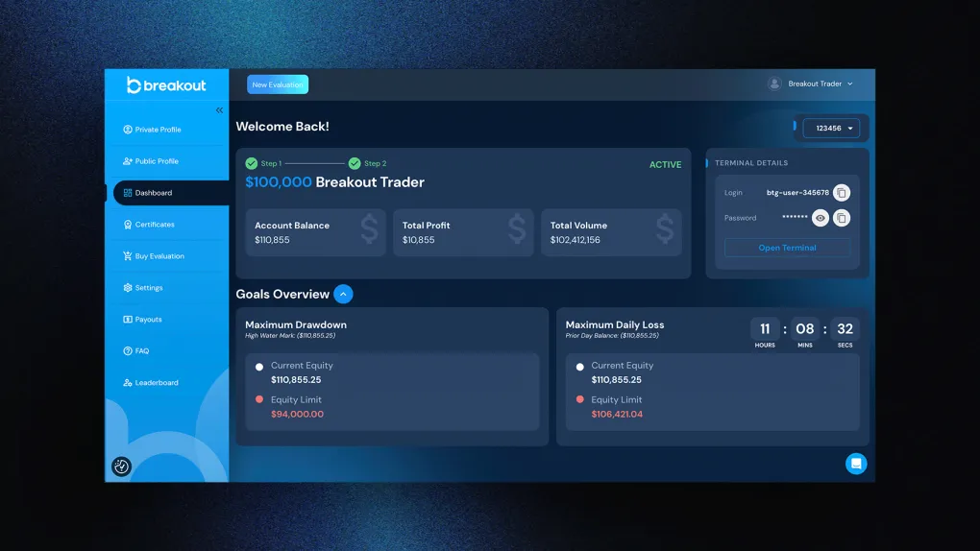Screen dimensions: 980x551
Task: Click the masked password field
Action: coord(795,217)
